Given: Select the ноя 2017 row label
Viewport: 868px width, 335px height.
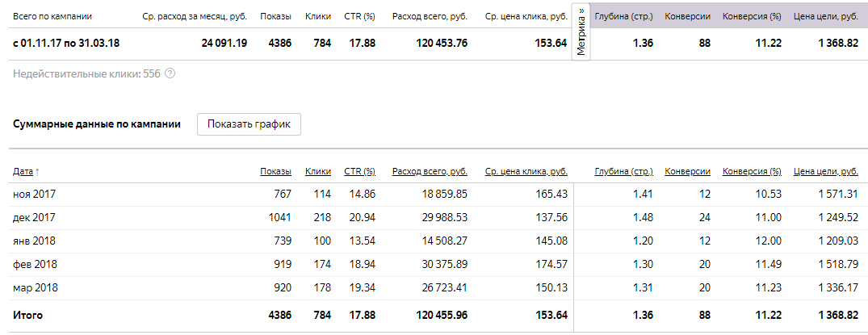Looking at the screenshot, I should [34, 194].
